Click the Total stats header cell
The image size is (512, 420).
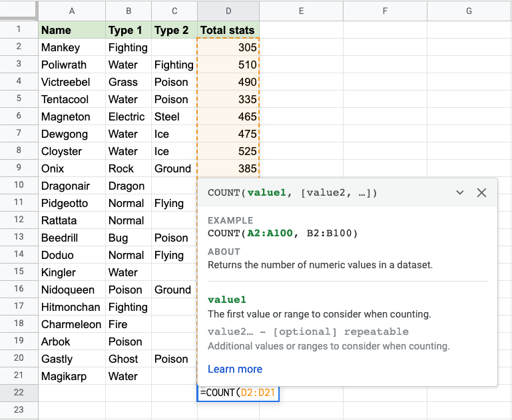pyautogui.click(x=228, y=30)
